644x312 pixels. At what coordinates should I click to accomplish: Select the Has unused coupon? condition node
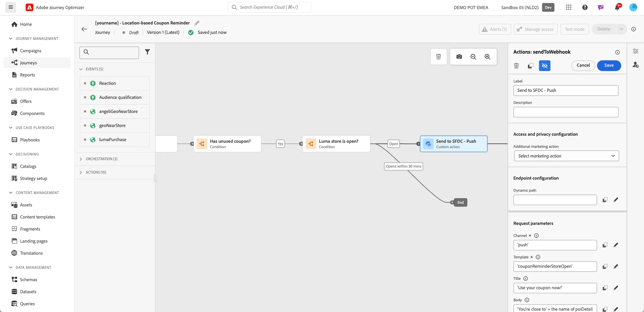click(x=227, y=144)
